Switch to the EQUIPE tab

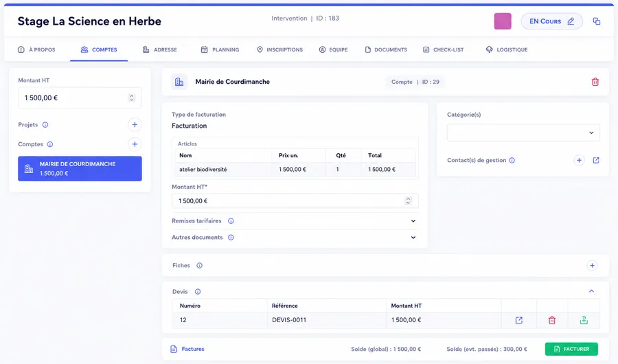[334, 49]
